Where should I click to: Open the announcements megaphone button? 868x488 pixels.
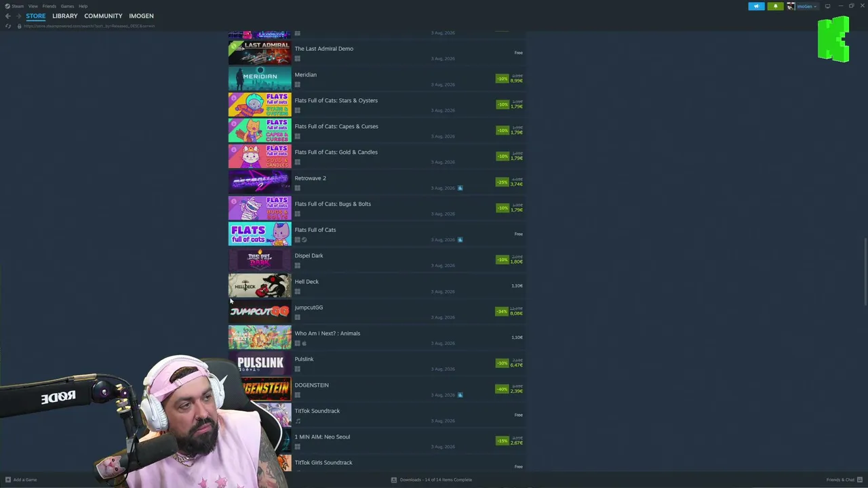tap(756, 6)
